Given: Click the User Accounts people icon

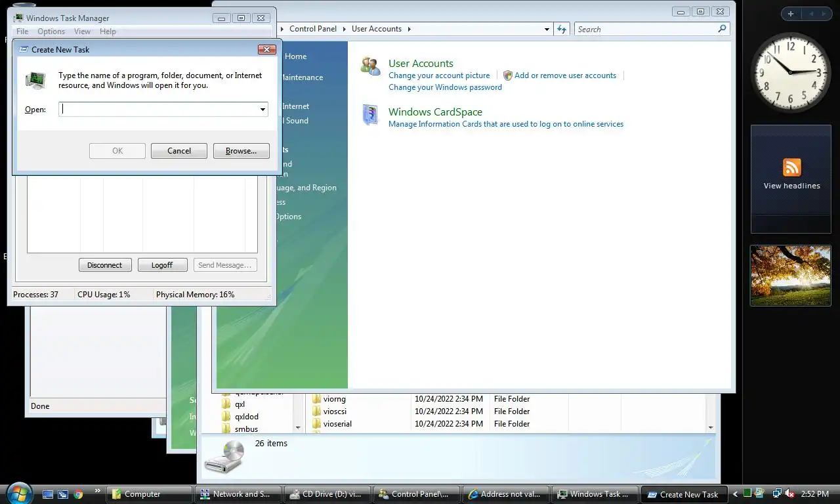Looking at the screenshot, I should tap(371, 66).
